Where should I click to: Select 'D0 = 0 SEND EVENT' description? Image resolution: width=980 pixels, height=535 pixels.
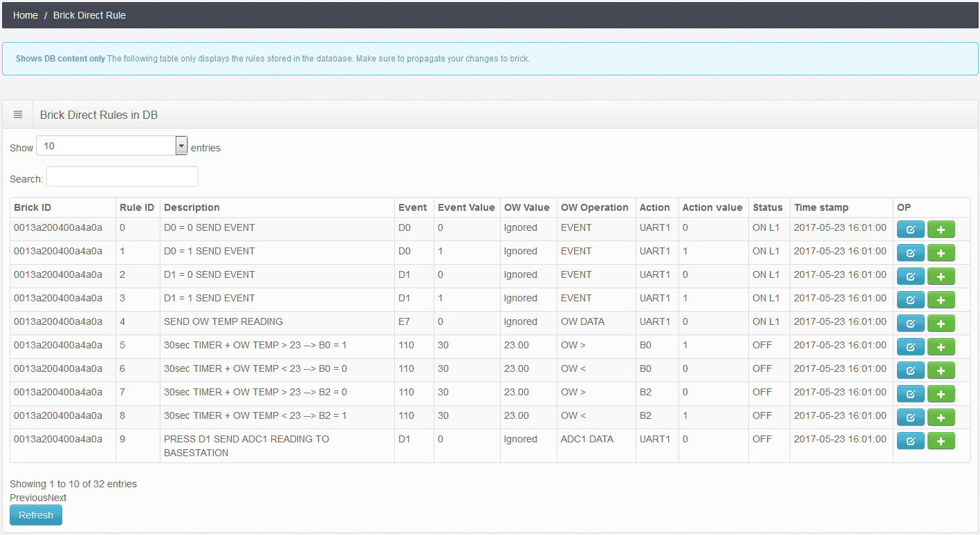coord(210,227)
